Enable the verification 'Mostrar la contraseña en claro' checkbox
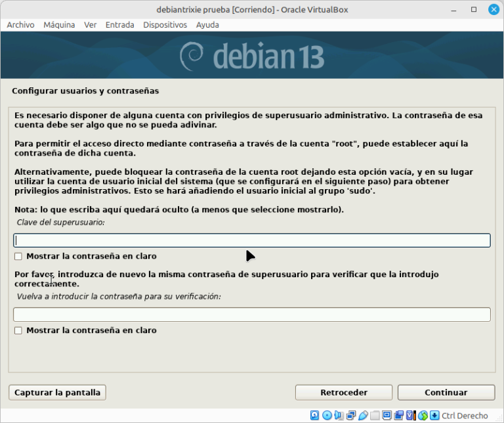504x423 pixels. [x=18, y=330]
